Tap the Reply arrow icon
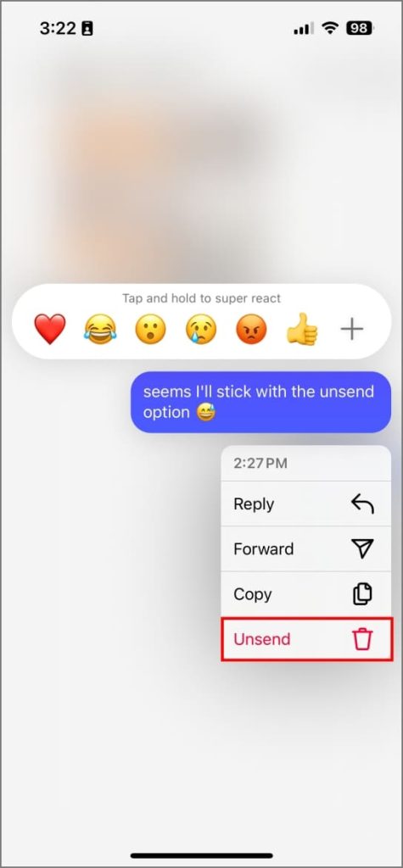Image resolution: width=403 pixels, height=868 pixels. [x=362, y=504]
